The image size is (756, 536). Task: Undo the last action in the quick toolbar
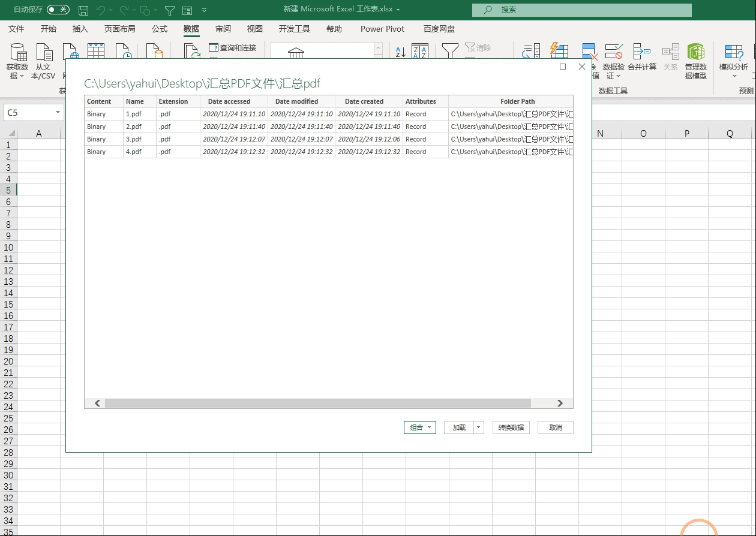coord(101,10)
